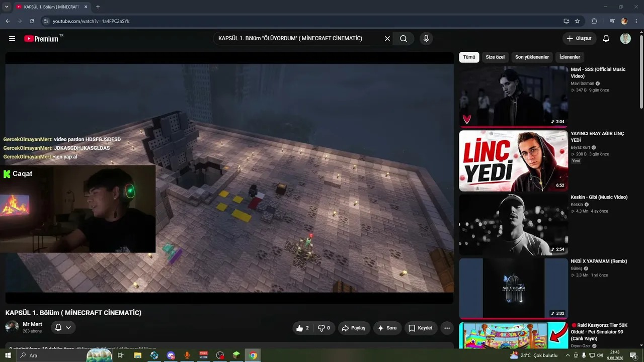
Task: Visit the Güneş channel link
Action: point(577,268)
